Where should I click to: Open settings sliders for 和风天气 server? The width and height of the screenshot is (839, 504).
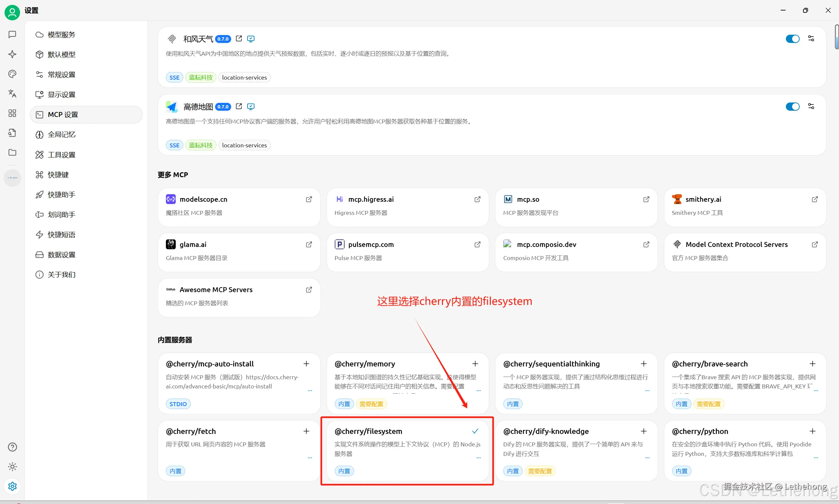[x=811, y=38]
